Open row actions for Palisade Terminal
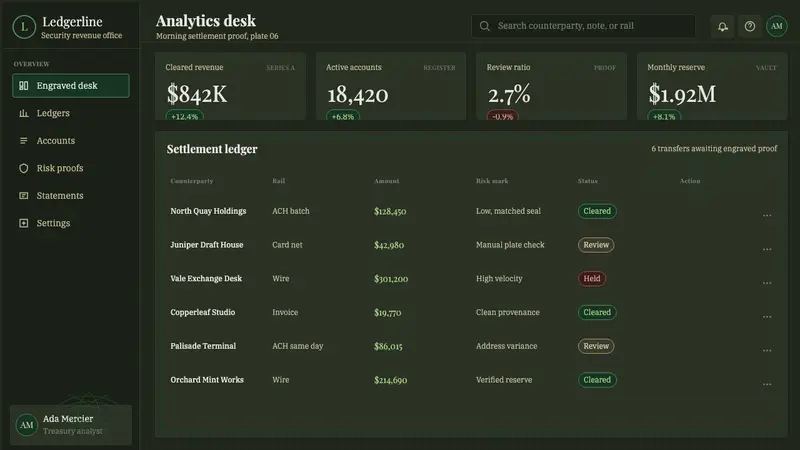 (x=767, y=351)
